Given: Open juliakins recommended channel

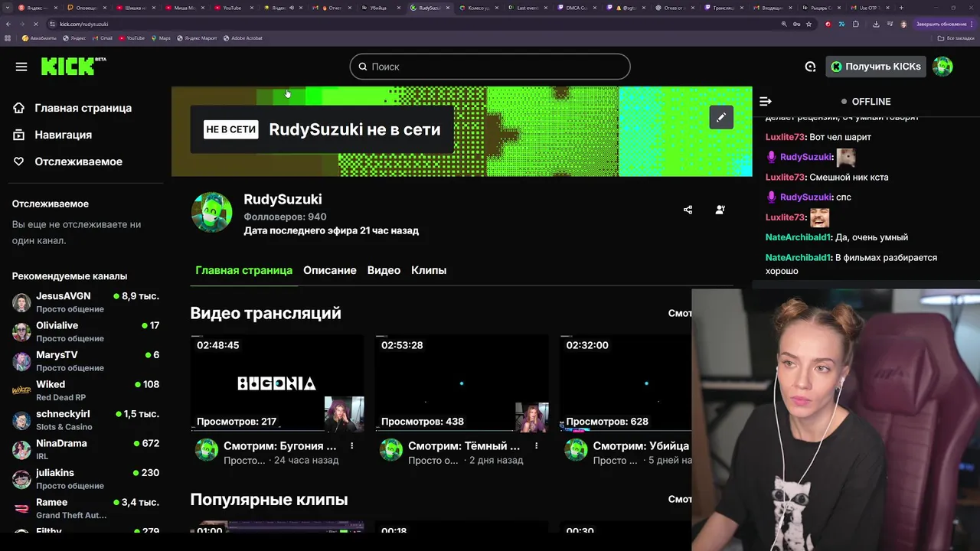Looking at the screenshot, I should [86, 479].
